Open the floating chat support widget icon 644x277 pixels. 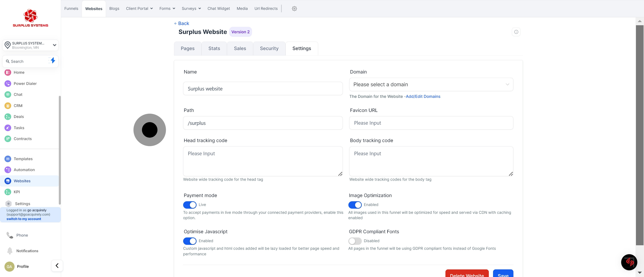point(629,262)
